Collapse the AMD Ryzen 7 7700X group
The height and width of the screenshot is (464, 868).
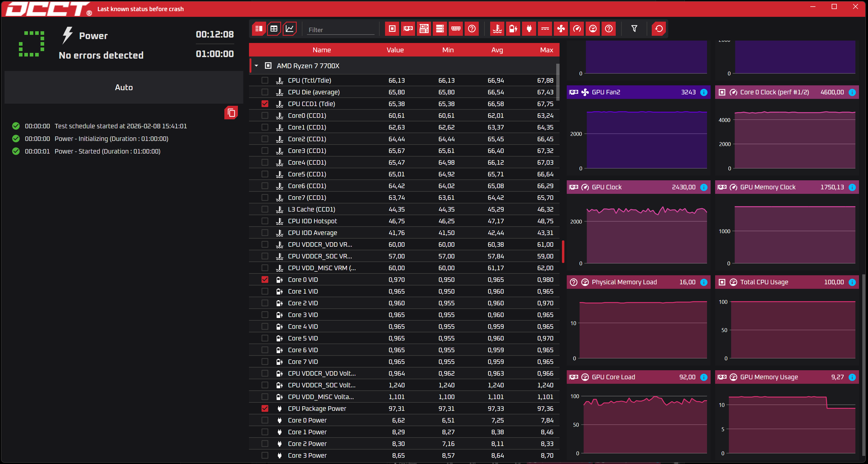(256, 66)
